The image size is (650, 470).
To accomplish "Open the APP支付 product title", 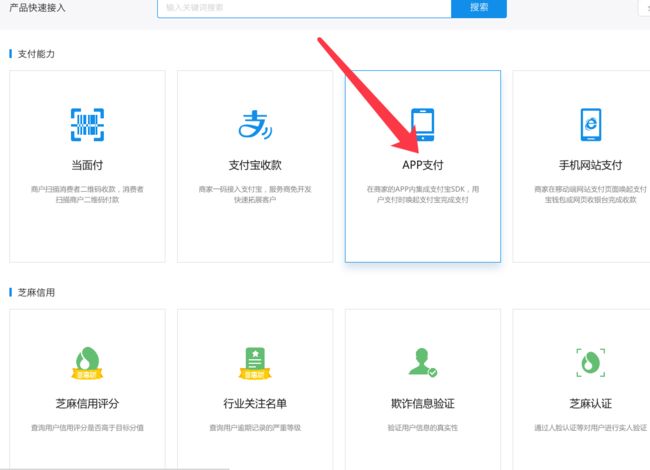I will 423,165.
